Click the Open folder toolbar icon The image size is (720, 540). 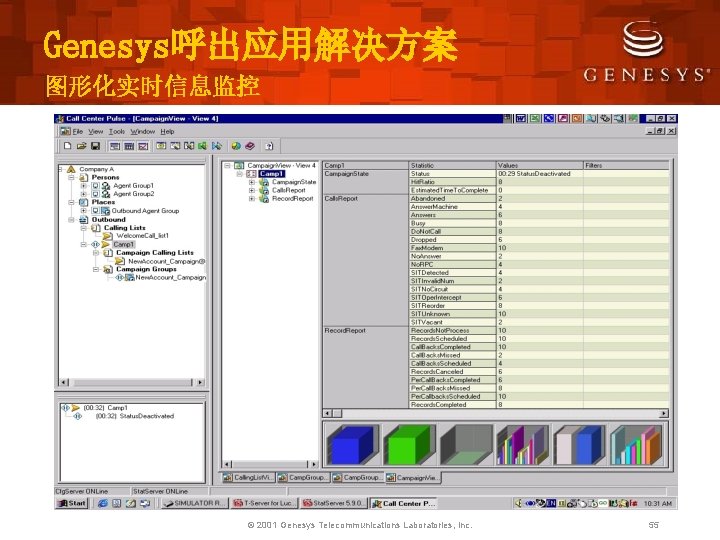(81, 146)
